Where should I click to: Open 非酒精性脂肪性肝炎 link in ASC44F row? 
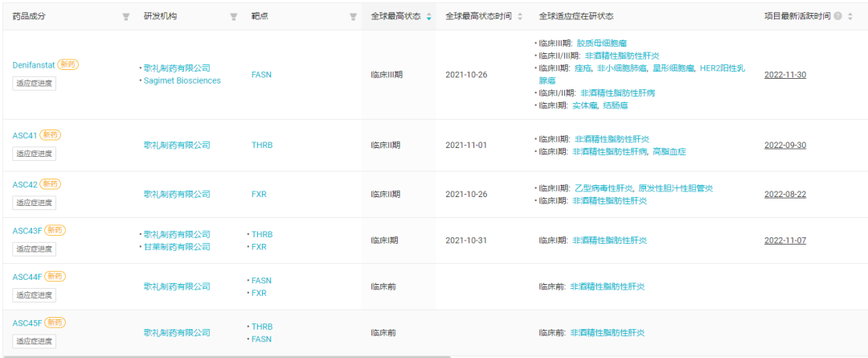pos(608,286)
